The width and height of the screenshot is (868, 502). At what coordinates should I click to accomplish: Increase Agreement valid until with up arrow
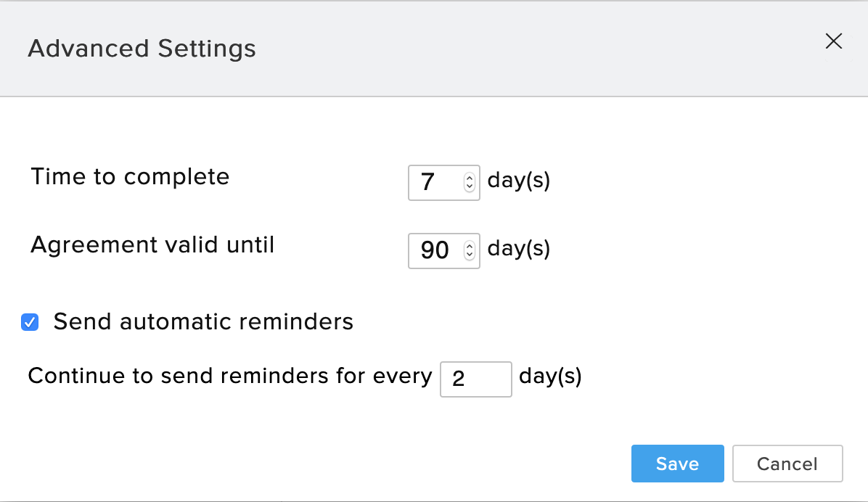[x=470, y=246]
